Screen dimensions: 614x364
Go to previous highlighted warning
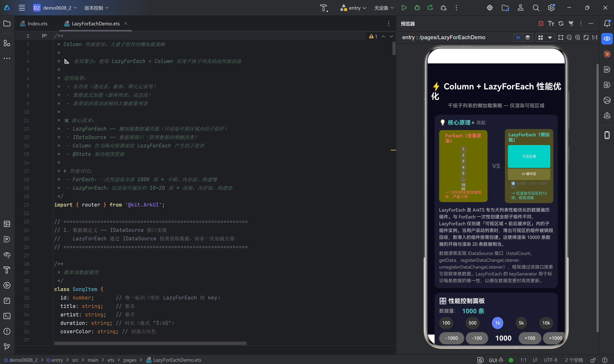(x=383, y=36)
